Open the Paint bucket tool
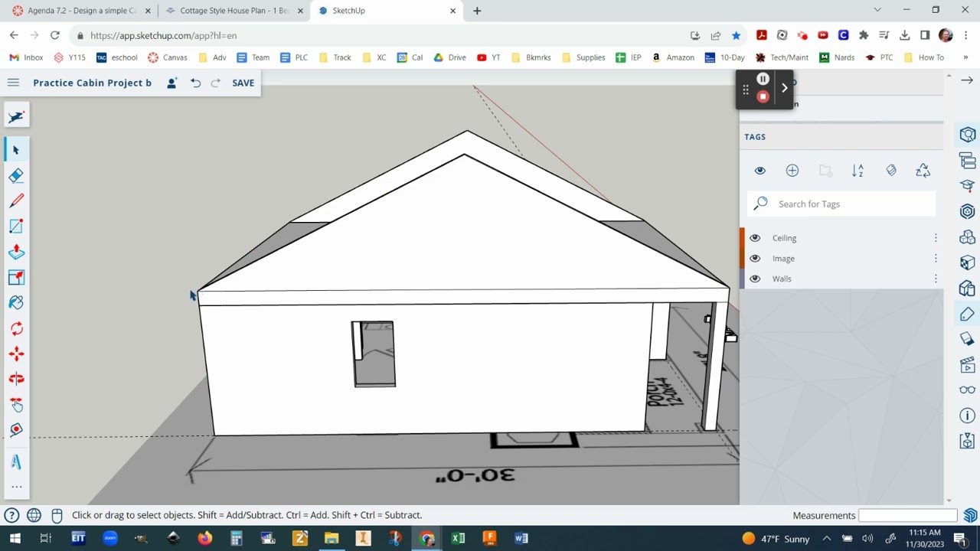This screenshot has width=980, height=551. [16, 303]
